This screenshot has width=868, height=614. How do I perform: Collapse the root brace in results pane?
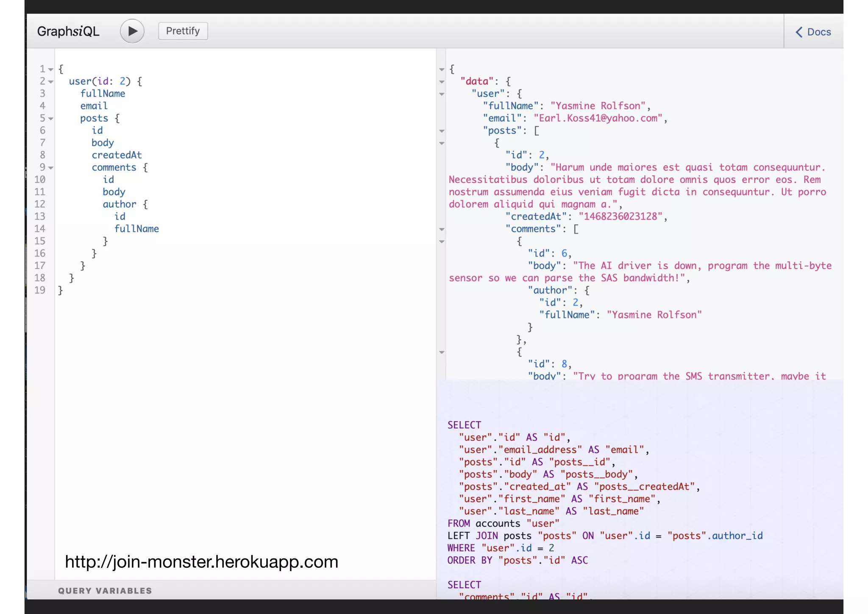tap(442, 70)
